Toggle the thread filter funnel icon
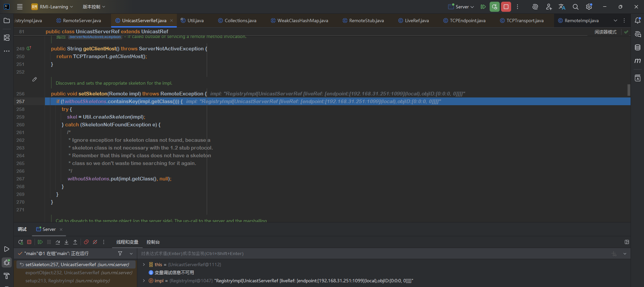The image size is (644, 287). point(120,253)
